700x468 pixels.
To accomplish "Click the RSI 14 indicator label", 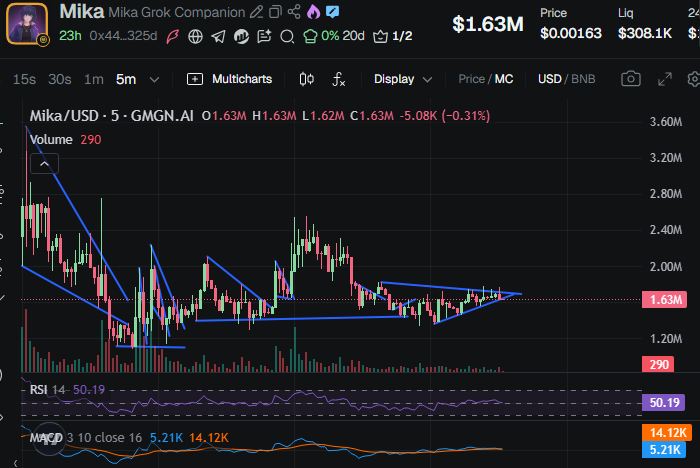I will tap(47, 390).
